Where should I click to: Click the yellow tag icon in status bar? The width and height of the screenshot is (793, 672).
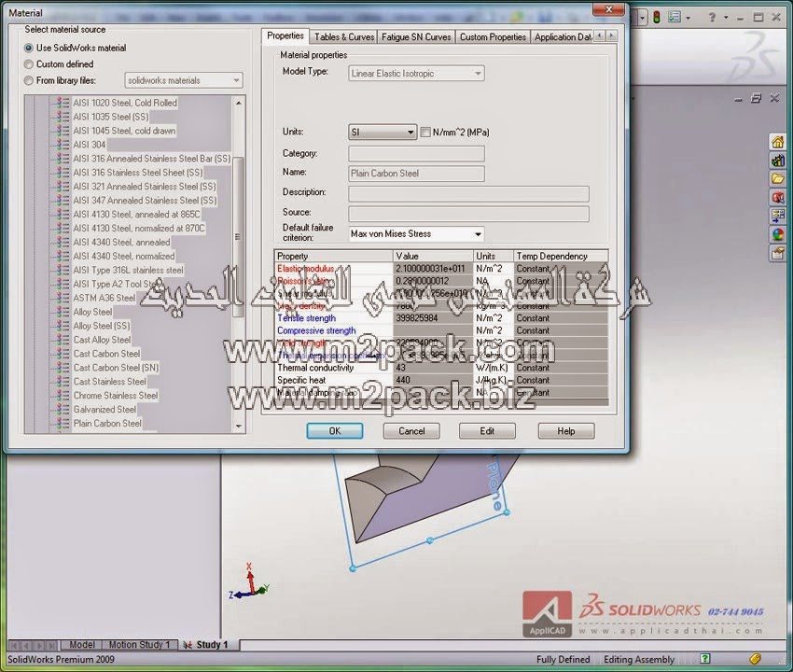click(755, 658)
